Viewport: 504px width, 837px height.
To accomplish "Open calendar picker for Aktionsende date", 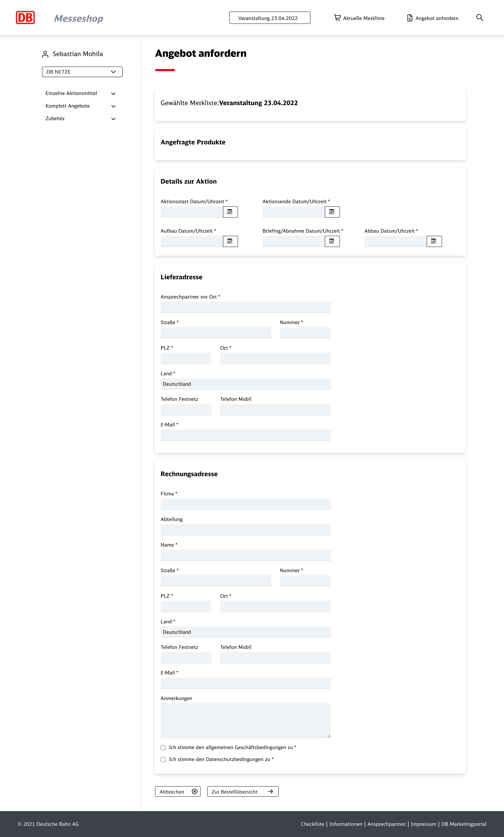I will [332, 212].
